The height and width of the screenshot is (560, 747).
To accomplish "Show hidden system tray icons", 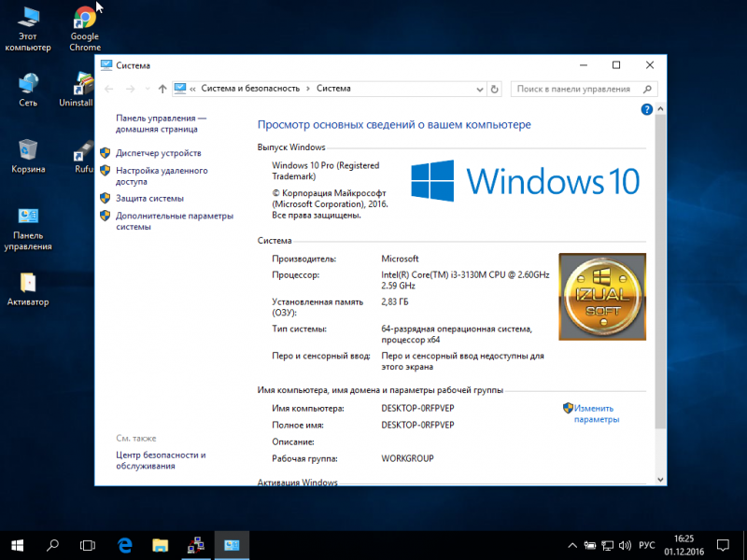I will pyautogui.click(x=572, y=545).
